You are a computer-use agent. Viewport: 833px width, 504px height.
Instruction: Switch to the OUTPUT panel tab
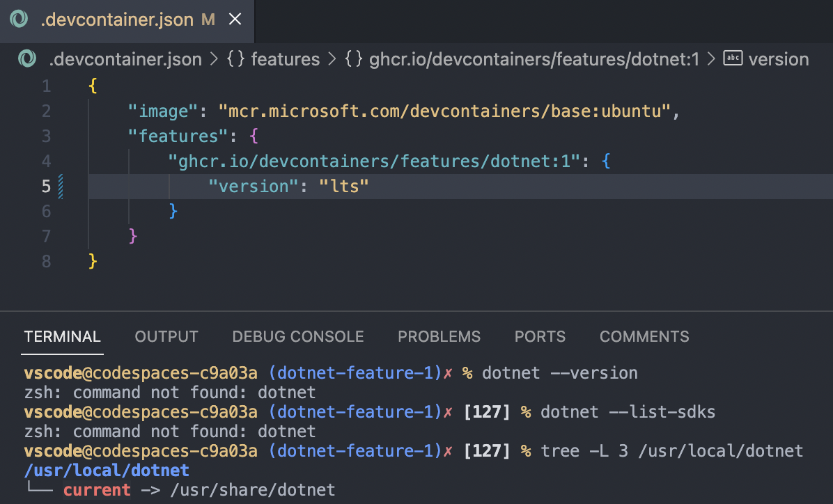[x=166, y=336]
